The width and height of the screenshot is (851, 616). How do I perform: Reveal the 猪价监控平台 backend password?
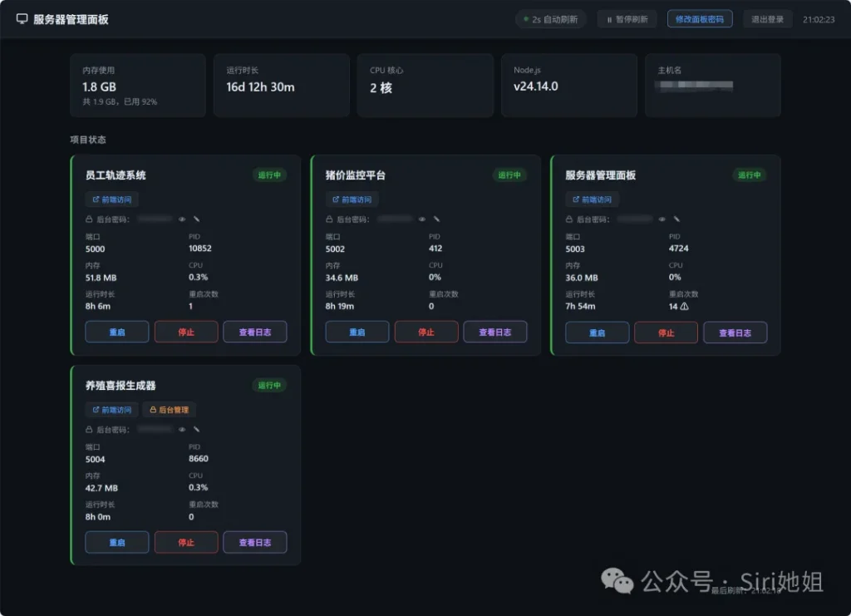422,219
